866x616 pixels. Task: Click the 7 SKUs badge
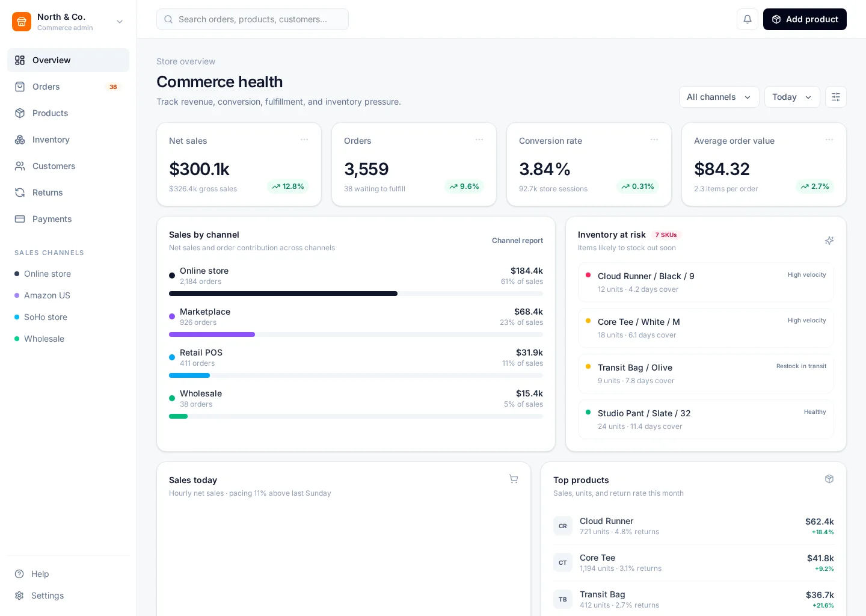(666, 235)
